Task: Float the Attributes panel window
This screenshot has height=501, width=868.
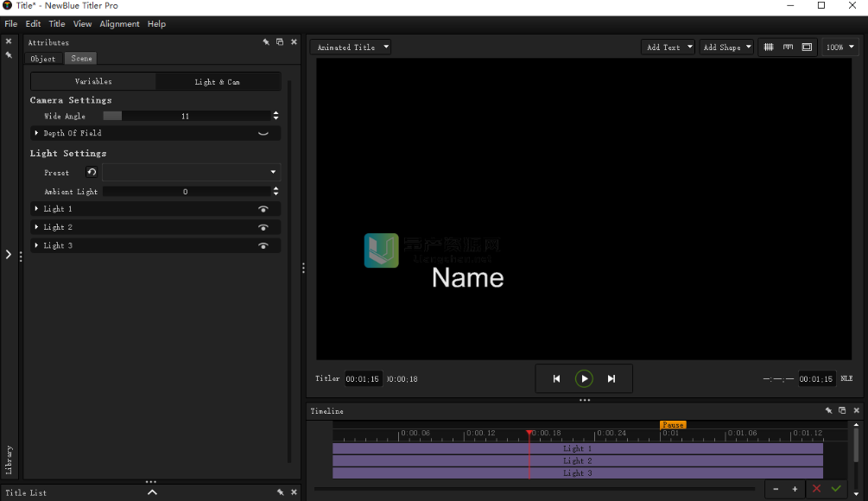Action: tap(280, 42)
